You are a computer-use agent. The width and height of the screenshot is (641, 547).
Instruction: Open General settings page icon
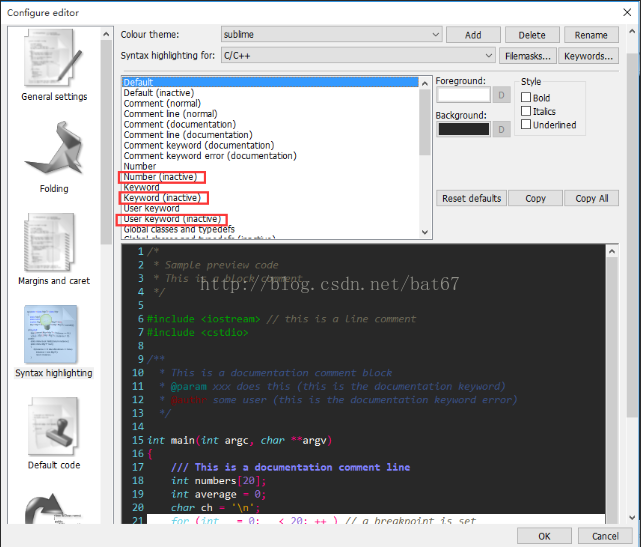[53, 58]
